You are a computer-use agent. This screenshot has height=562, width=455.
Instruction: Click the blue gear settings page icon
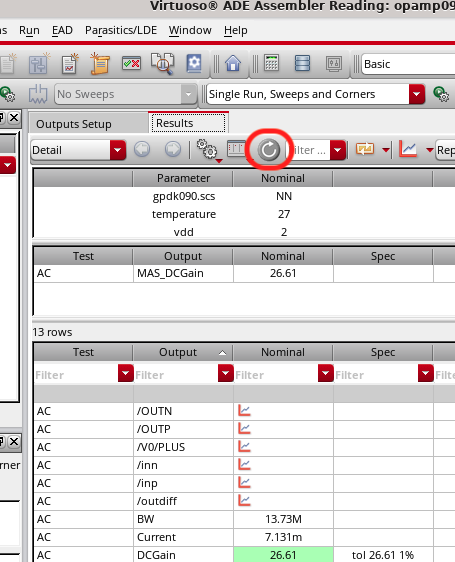coord(194,64)
